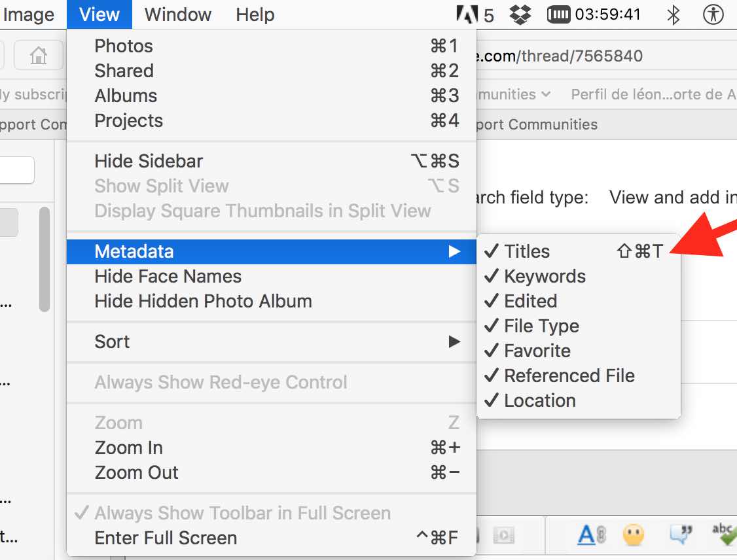Expand the Metadata submenu arrow

pos(454,251)
